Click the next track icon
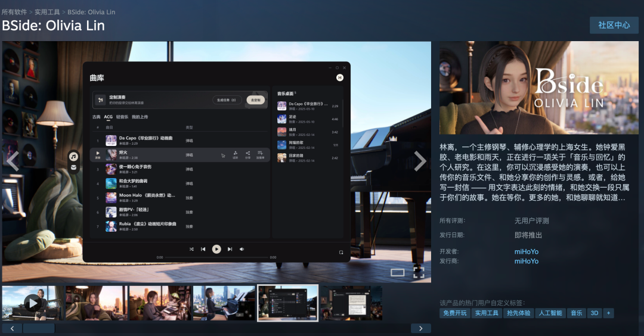 pos(230,249)
